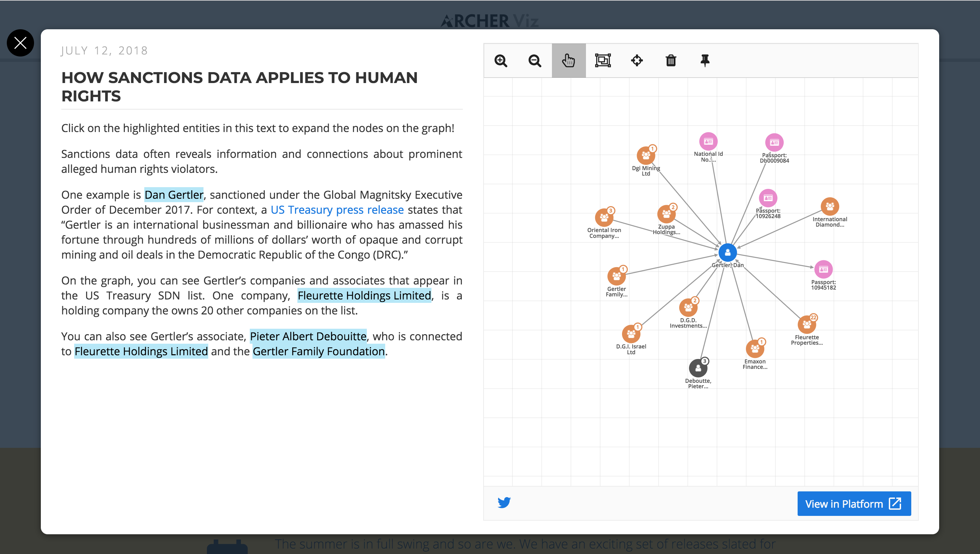
Task: Expand the Fleurette Properties node with badge 22
Action: 806,325
